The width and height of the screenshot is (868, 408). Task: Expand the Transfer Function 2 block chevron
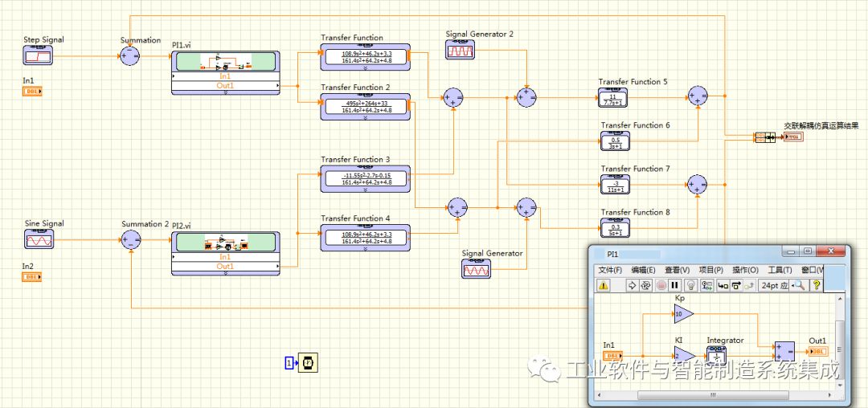tap(365, 118)
